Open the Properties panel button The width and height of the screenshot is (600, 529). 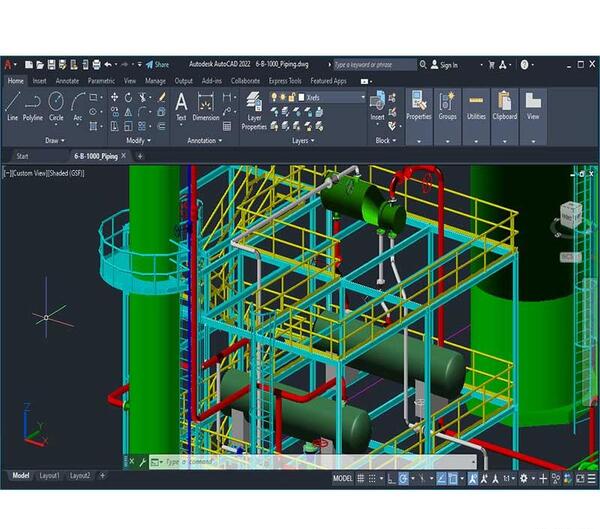(419, 116)
